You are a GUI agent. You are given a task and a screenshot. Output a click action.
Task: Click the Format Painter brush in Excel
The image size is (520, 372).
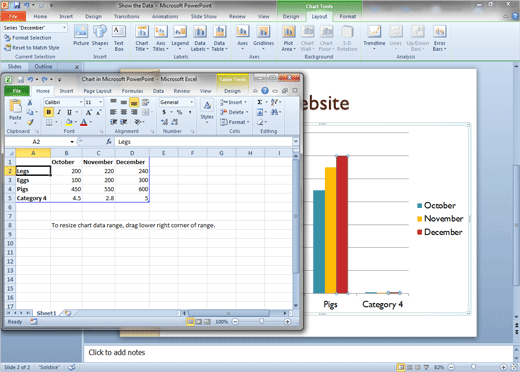tap(30, 122)
